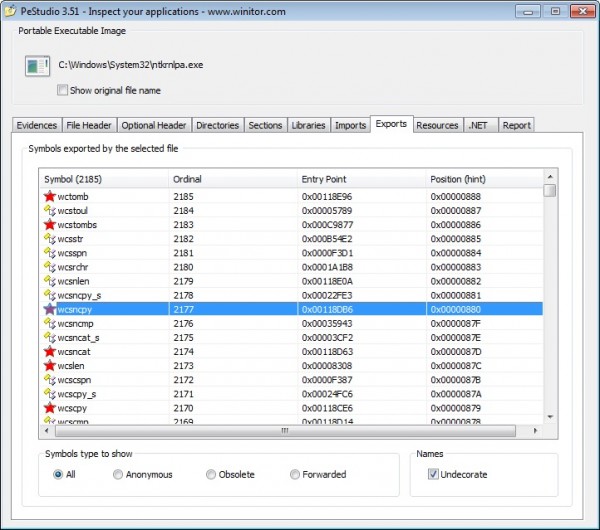Open the Optional Header tab
This screenshot has width=600, height=530.
[153, 125]
